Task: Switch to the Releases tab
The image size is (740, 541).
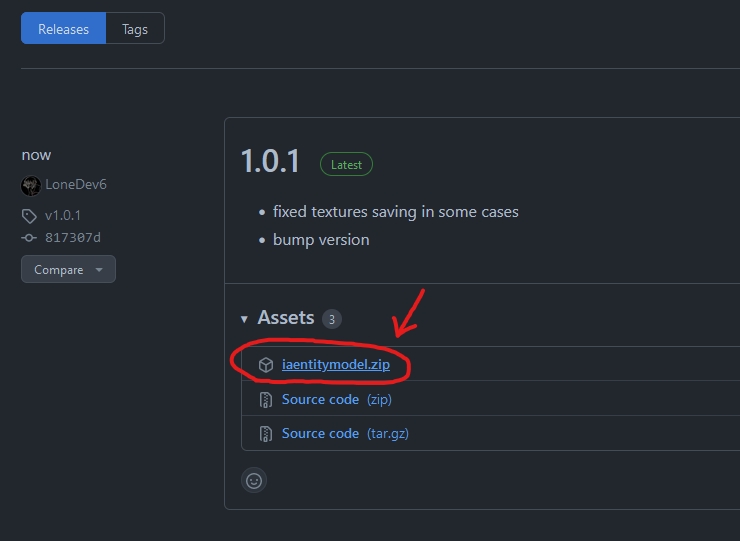Action: point(63,29)
